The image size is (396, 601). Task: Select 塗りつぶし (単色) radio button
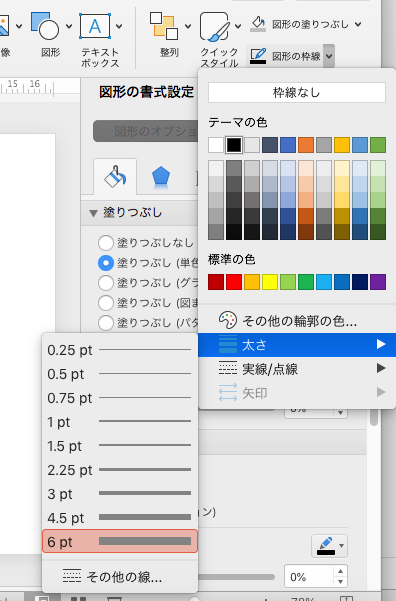pyautogui.click(x=105, y=263)
